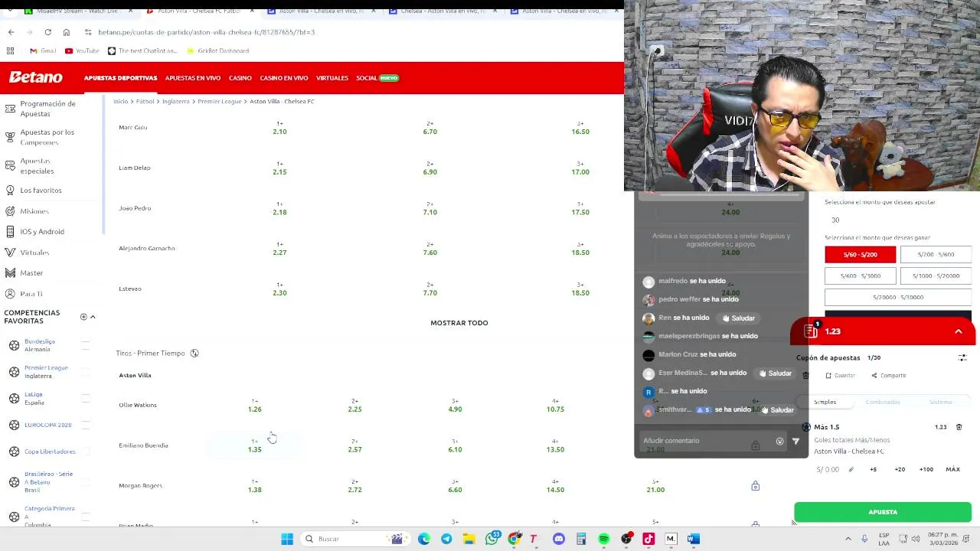980x551 pixels.
Task: Select Ollie Watkins 1+ odds 1.26
Action: [x=254, y=406]
